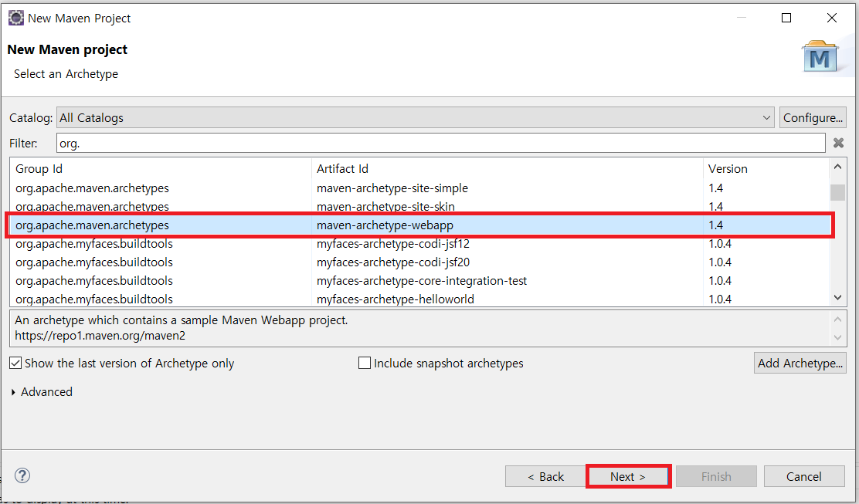Click the https://repo1.maven.org/maven2 text
The width and height of the screenshot is (859, 504).
point(100,336)
